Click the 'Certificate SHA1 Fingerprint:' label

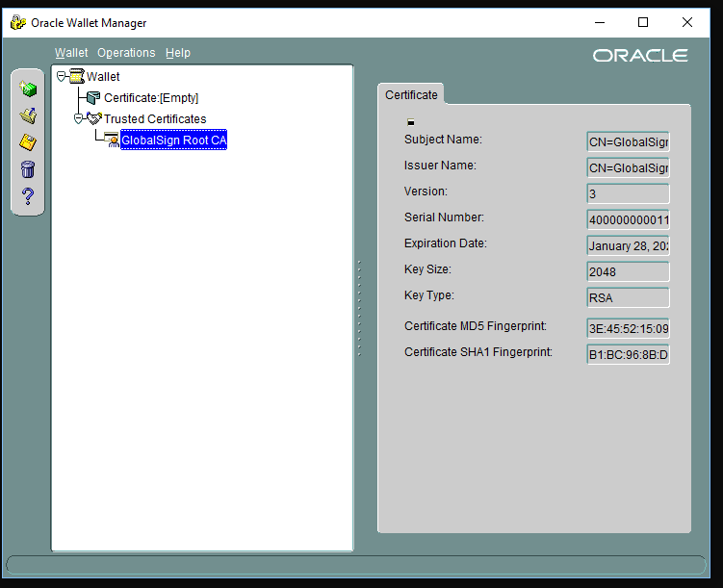[478, 352]
